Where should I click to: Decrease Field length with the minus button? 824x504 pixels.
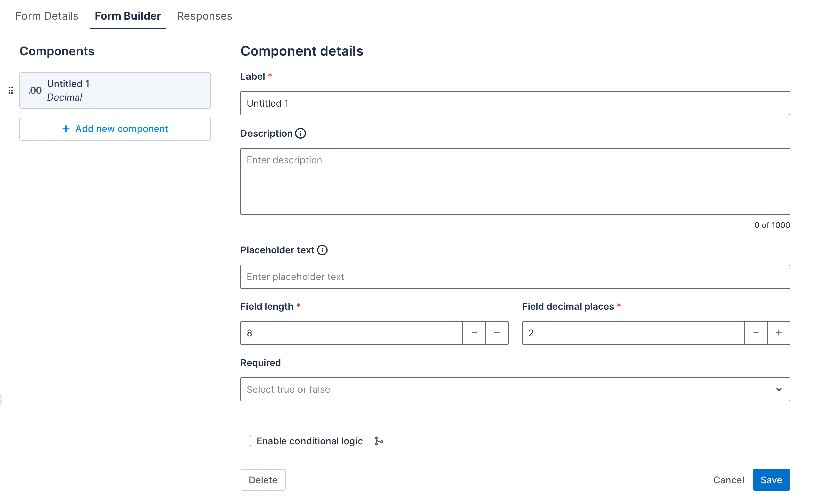click(x=474, y=333)
